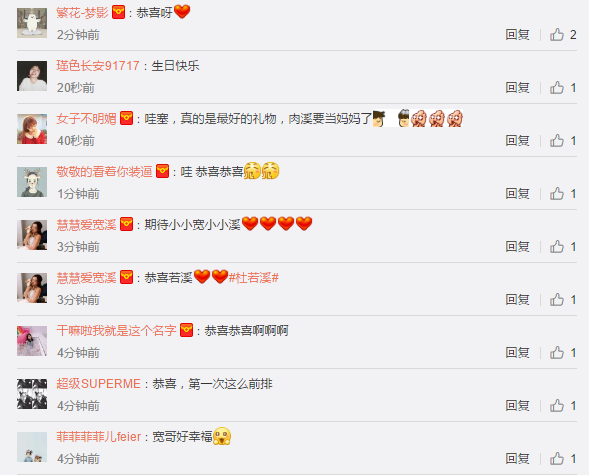Click 超级SUPERME's black-and-white avatar

click(x=32, y=394)
